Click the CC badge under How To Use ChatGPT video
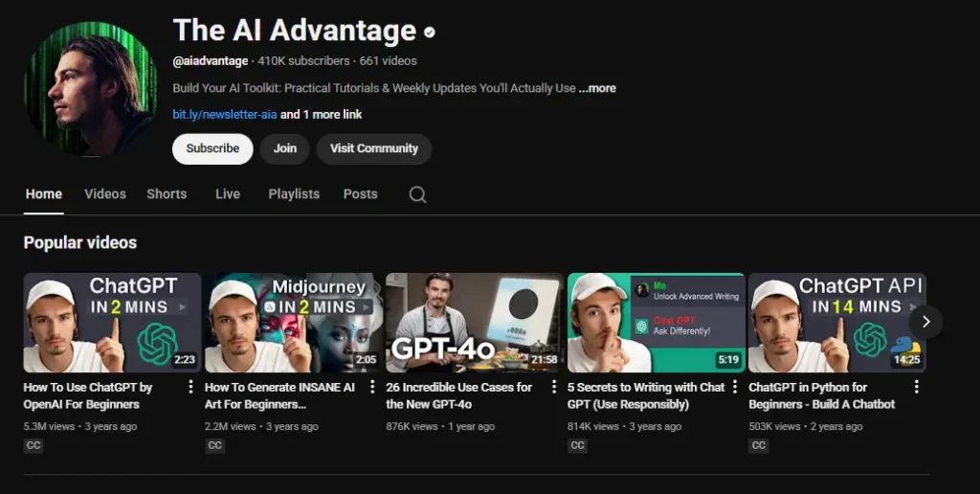This screenshot has width=980, height=494. coord(33,446)
